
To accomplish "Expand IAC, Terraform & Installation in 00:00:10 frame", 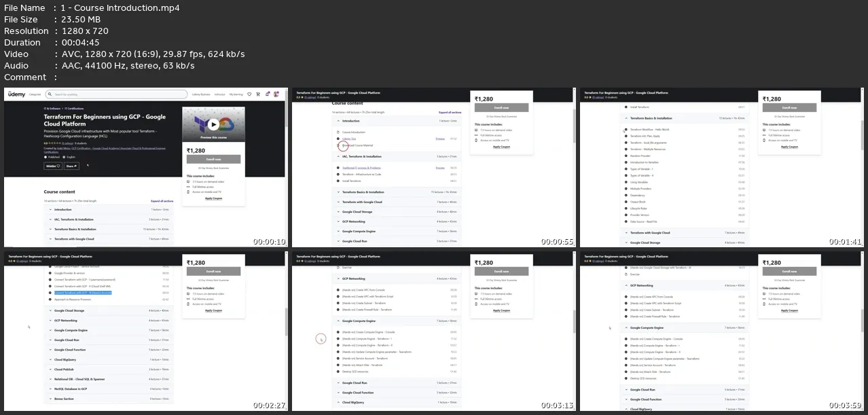I will (x=109, y=219).
